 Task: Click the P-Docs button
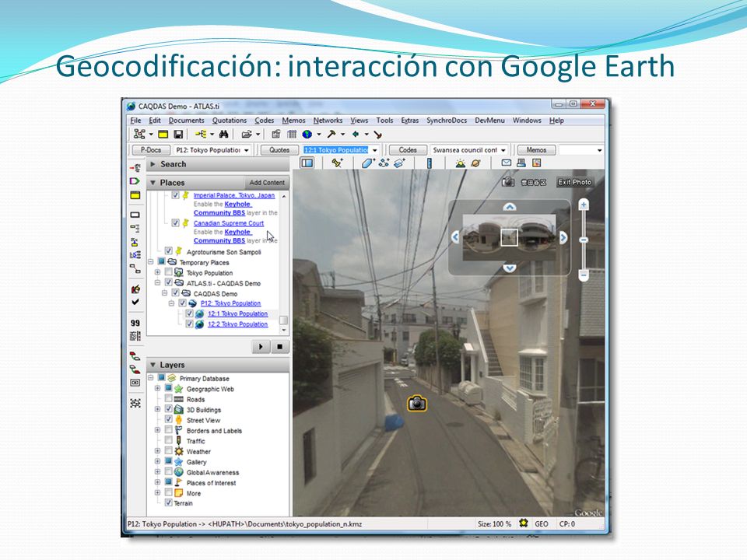coord(150,150)
